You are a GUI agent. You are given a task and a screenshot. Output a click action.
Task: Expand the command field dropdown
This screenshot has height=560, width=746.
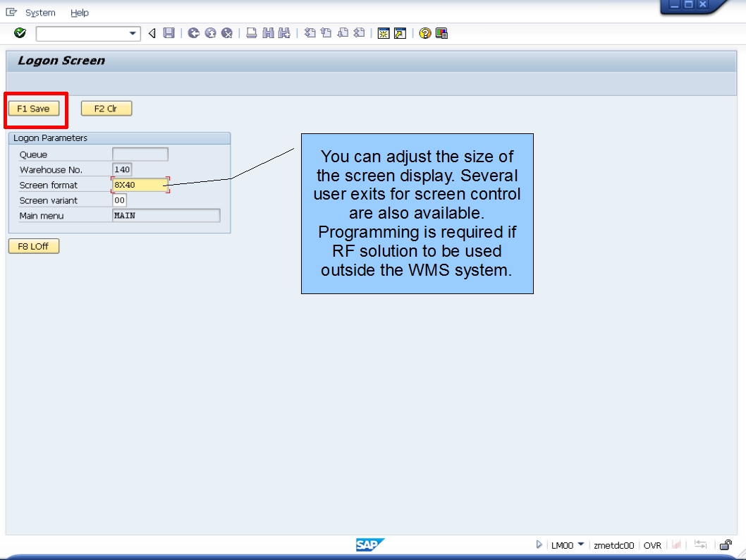[134, 33]
